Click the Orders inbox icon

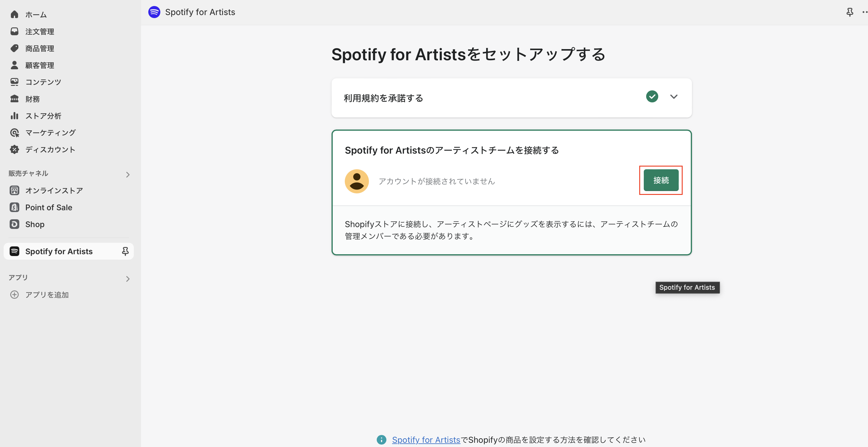(x=14, y=31)
